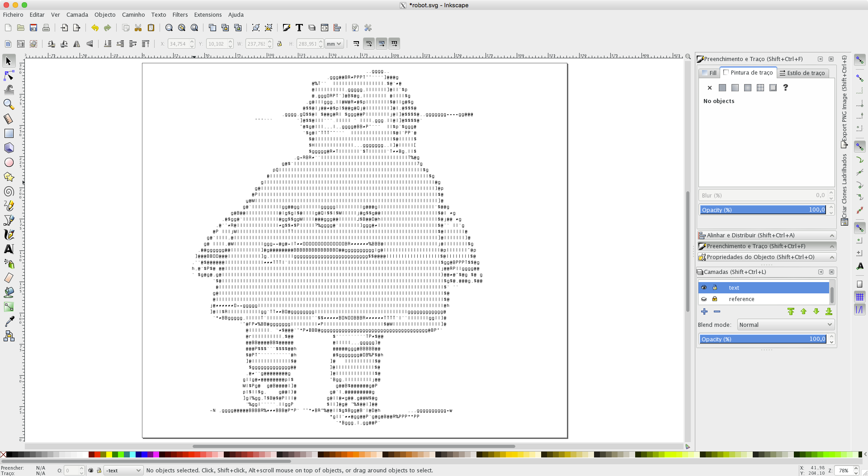Activate the Spiral tool
The height and width of the screenshot is (476, 868).
[x=9, y=191]
